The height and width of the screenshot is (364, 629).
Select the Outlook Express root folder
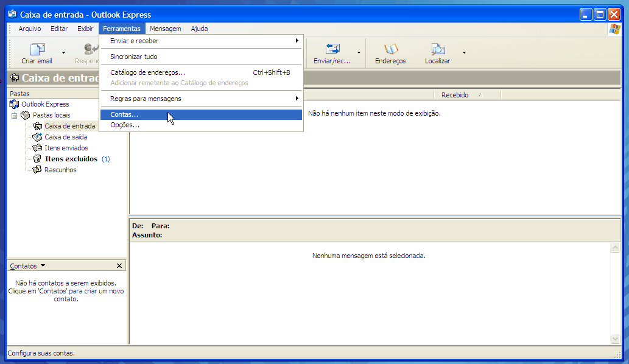click(x=45, y=104)
